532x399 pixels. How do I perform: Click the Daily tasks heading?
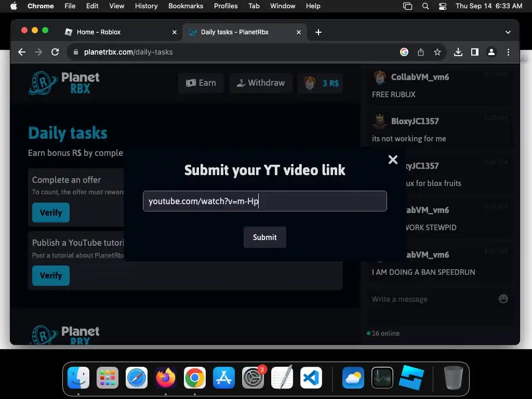(68, 133)
